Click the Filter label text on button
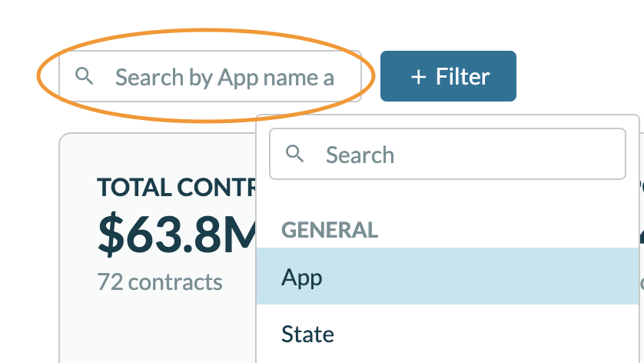The height and width of the screenshot is (363, 644). (x=463, y=77)
